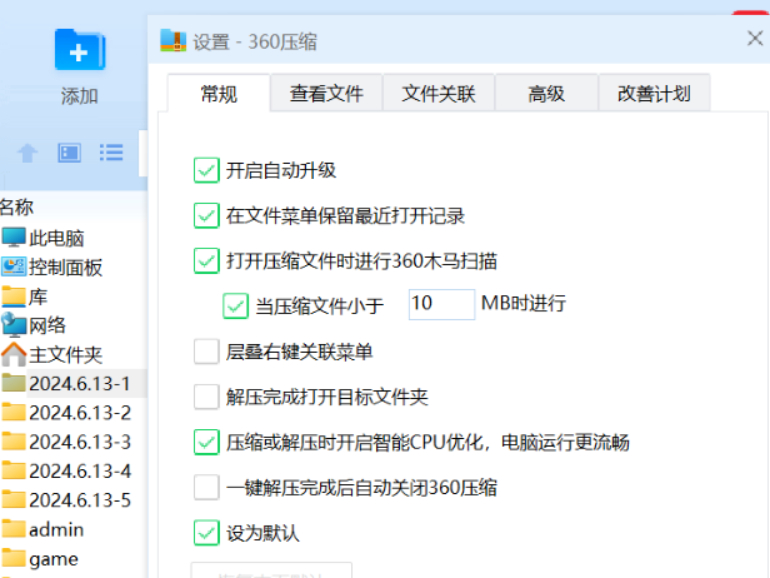
Task: Uncheck 开启自动升级 checkbox
Action: (206, 170)
